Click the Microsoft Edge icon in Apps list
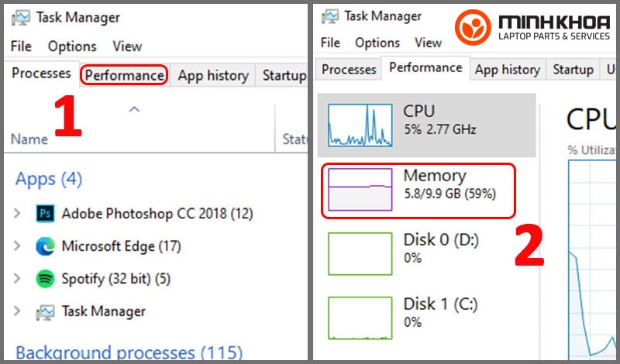This screenshot has height=364, width=620. coord(45,246)
